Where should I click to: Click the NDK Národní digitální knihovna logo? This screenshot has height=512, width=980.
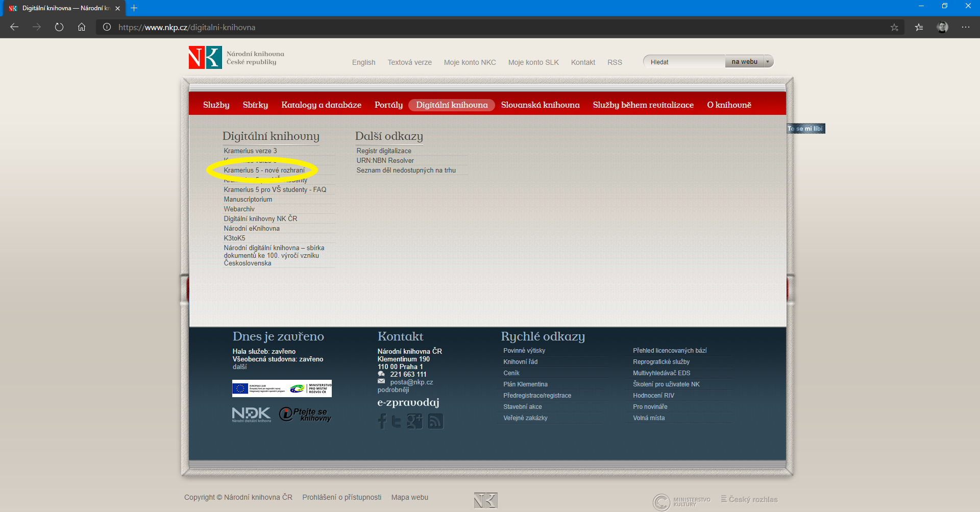pos(251,415)
